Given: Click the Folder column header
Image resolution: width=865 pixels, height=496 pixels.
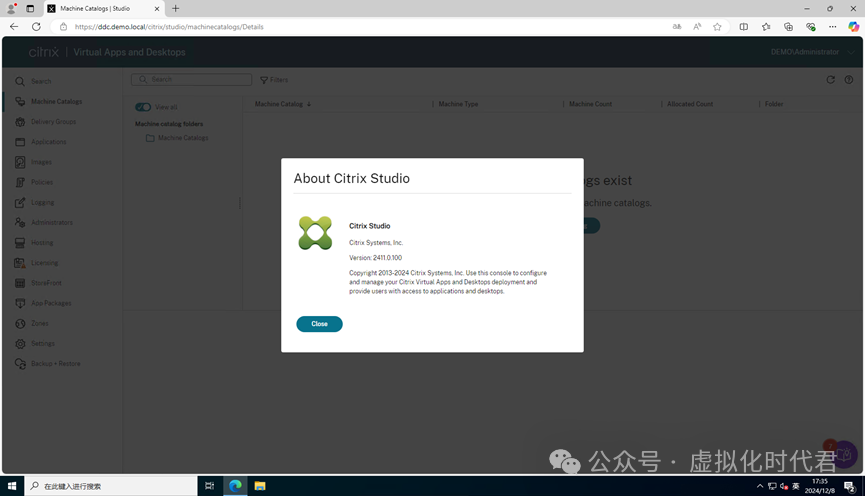Looking at the screenshot, I should [773, 104].
